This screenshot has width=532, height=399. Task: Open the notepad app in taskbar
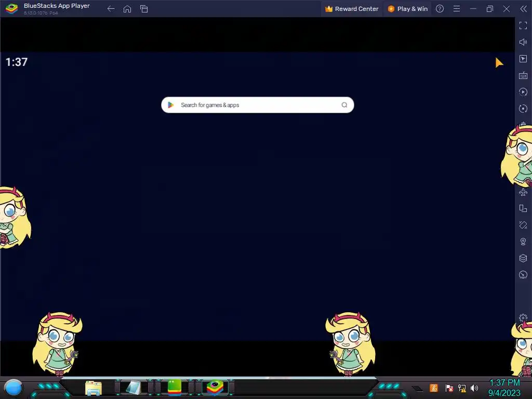pos(134,388)
